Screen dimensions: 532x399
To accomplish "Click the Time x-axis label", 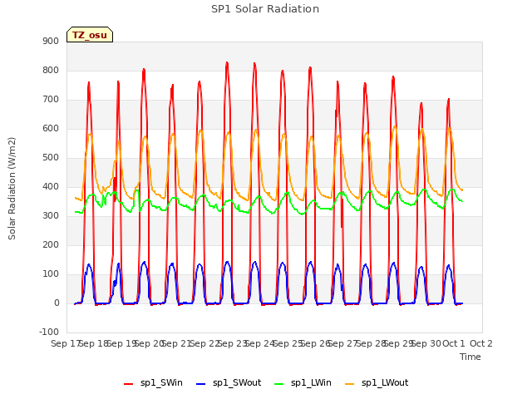I will point(470,357).
